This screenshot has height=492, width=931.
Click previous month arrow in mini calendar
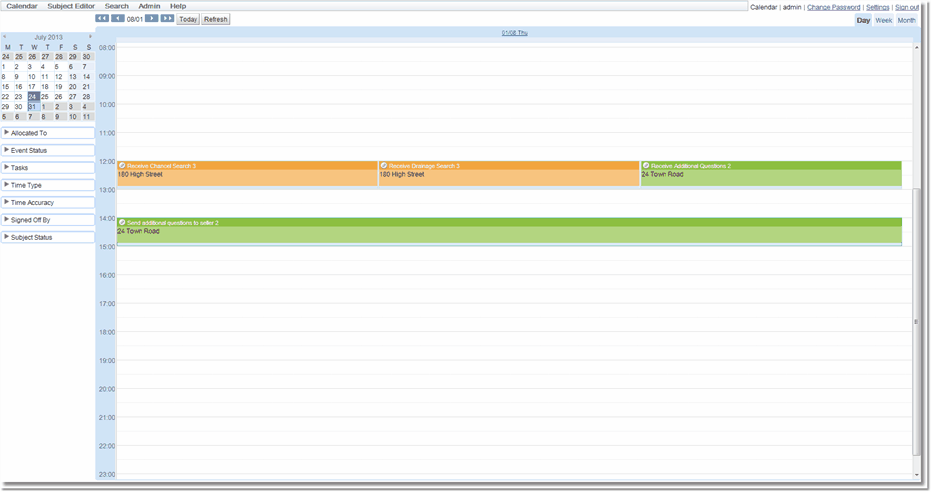[4, 37]
